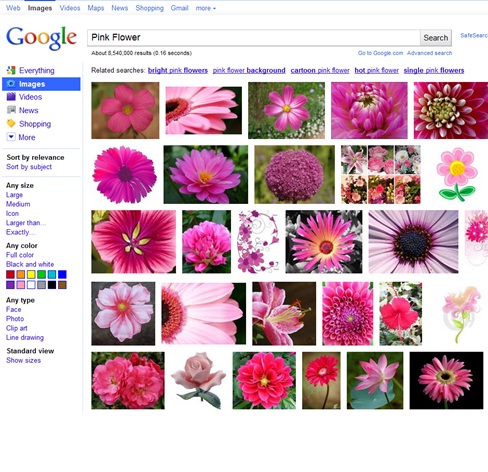Open related search bright pink flowers
This screenshot has height=472, width=488.
click(178, 70)
